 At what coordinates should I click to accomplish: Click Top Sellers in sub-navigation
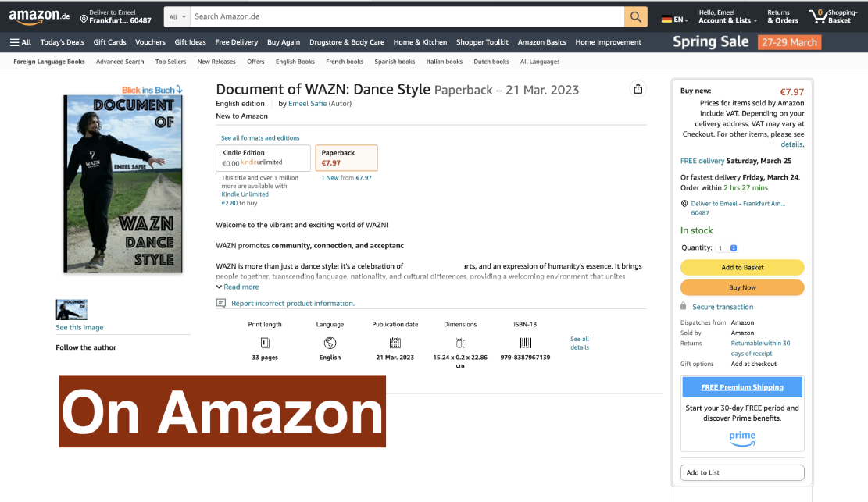click(x=170, y=62)
